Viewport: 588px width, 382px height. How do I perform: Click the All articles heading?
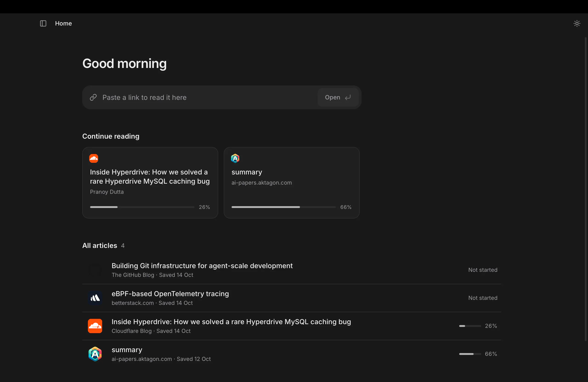99,245
